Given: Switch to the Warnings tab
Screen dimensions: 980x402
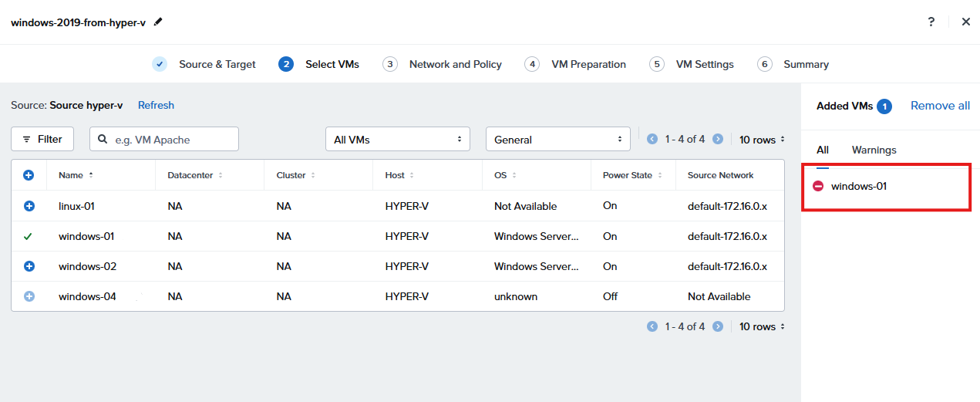Looking at the screenshot, I should [874, 150].
